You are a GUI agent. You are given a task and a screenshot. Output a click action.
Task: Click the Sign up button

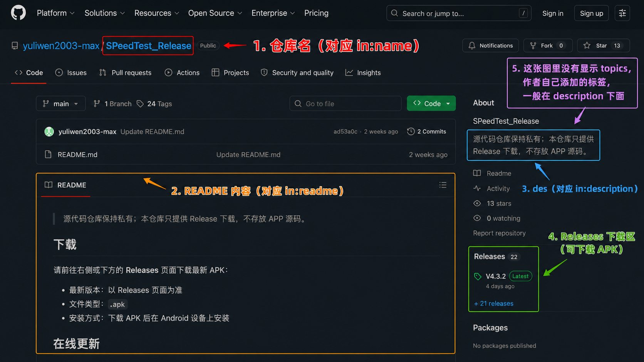(x=591, y=13)
